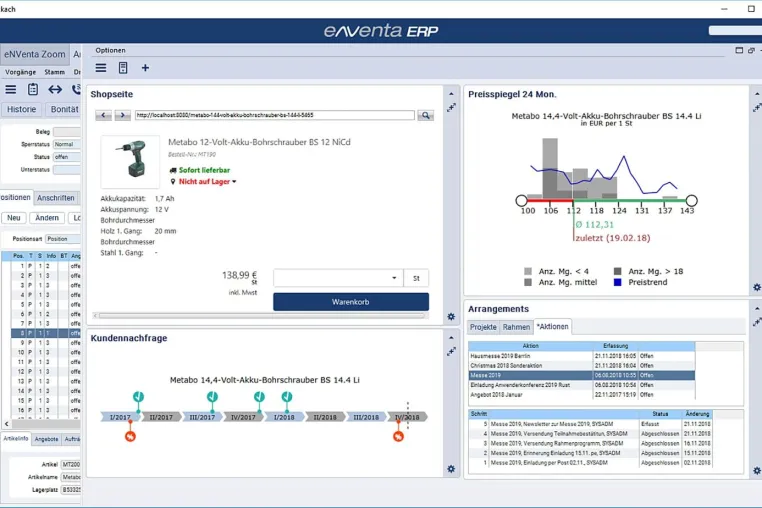The width and height of the screenshot is (762, 508).
Task: Click the Beleg input field
Action: click(x=67, y=132)
